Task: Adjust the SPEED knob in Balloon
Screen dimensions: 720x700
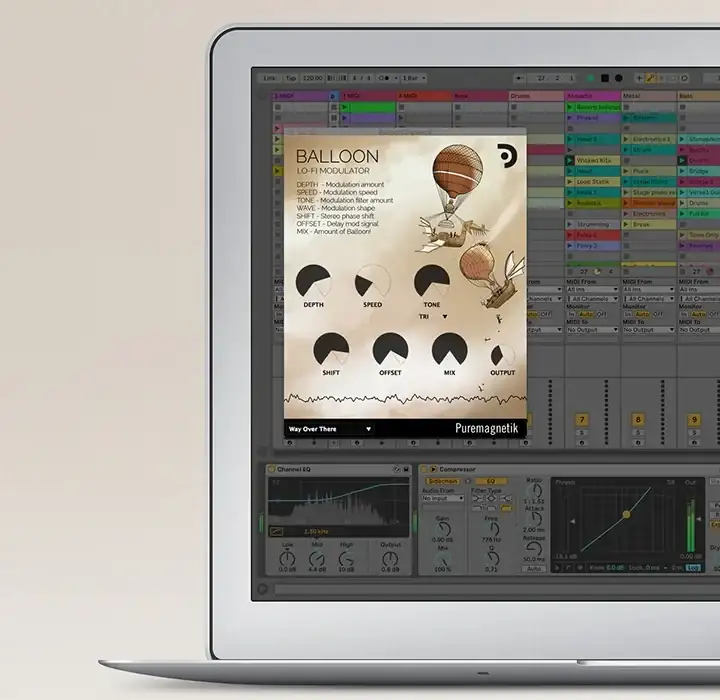Action: (x=372, y=282)
